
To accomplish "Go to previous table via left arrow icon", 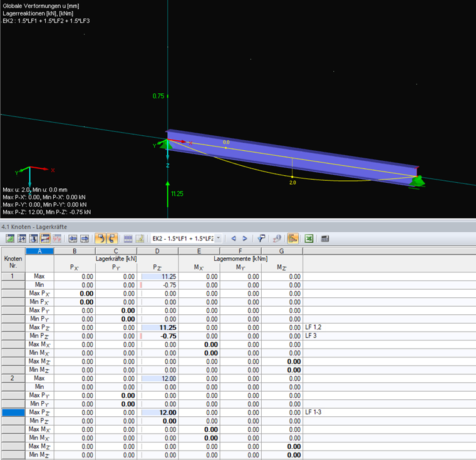I will coord(73,238).
